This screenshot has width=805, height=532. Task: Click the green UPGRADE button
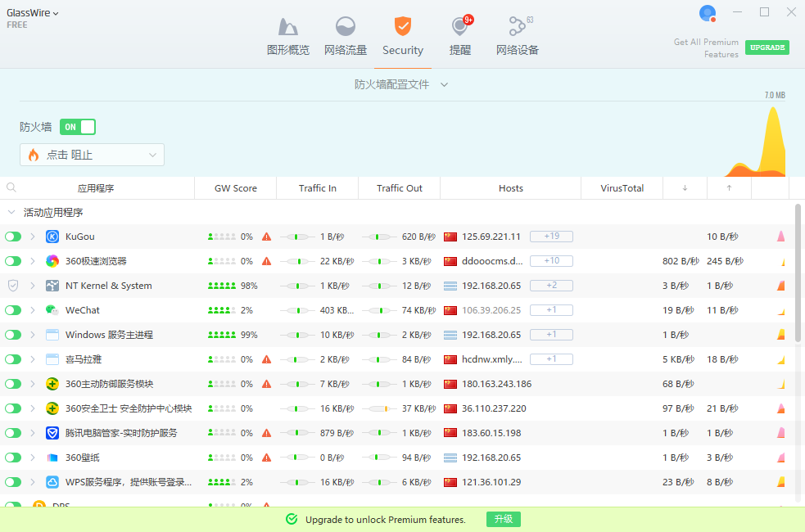click(x=767, y=47)
